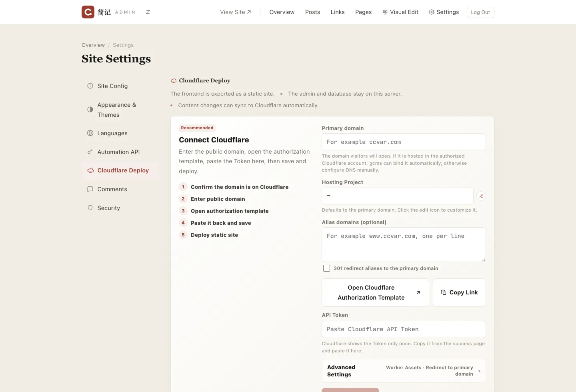Screen dimensions: 576x392
Task: Open View Site link
Action: [236, 12]
